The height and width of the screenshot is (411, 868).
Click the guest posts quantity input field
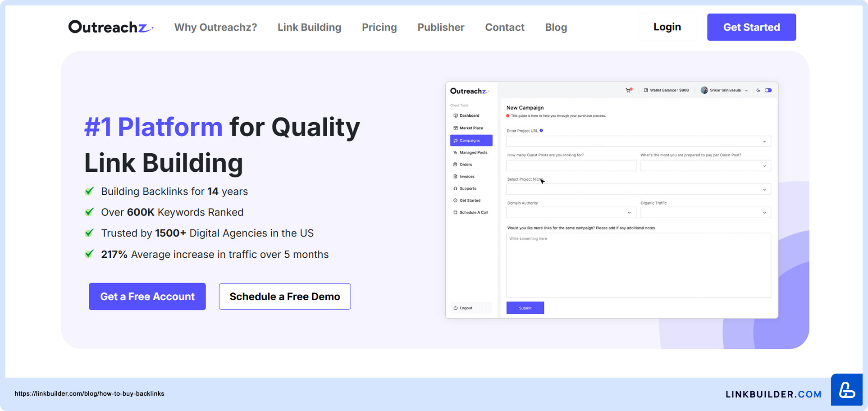(x=571, y=166)
